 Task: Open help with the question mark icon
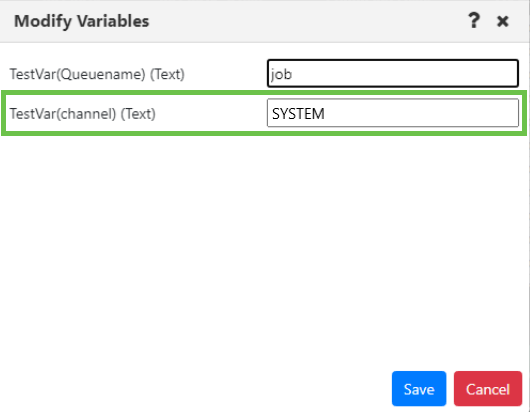[x=474, y=21]
